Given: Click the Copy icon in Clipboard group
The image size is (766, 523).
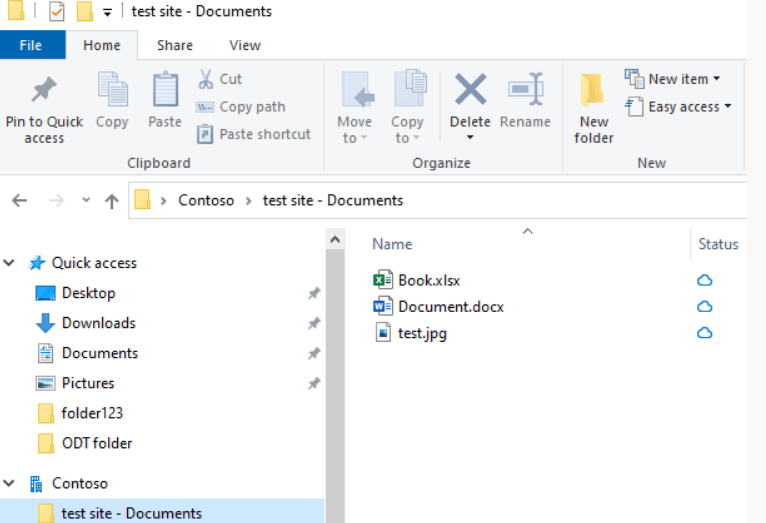Looking at the screenshot, I should tap(112, 89).
